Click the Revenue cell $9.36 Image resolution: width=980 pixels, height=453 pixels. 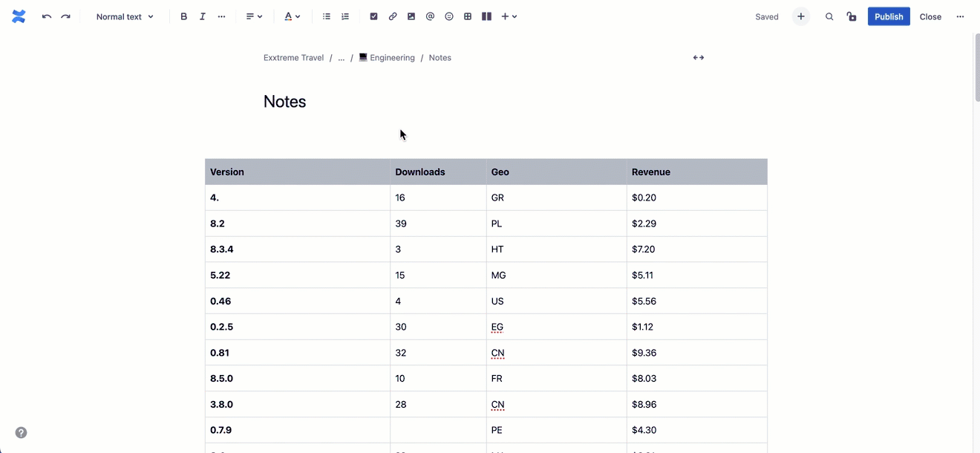click(x=697, y=353)
